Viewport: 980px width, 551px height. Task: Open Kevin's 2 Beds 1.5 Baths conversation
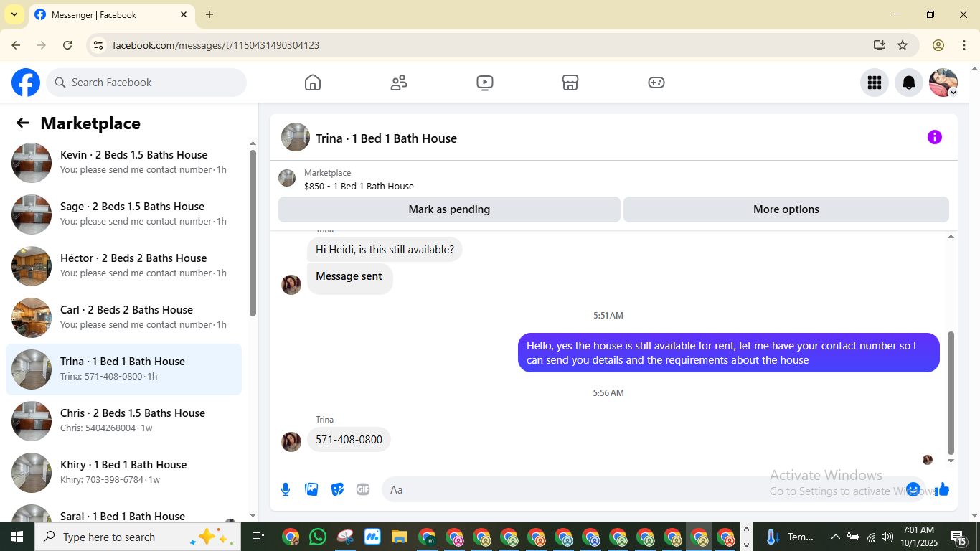(x=123, y=163)
